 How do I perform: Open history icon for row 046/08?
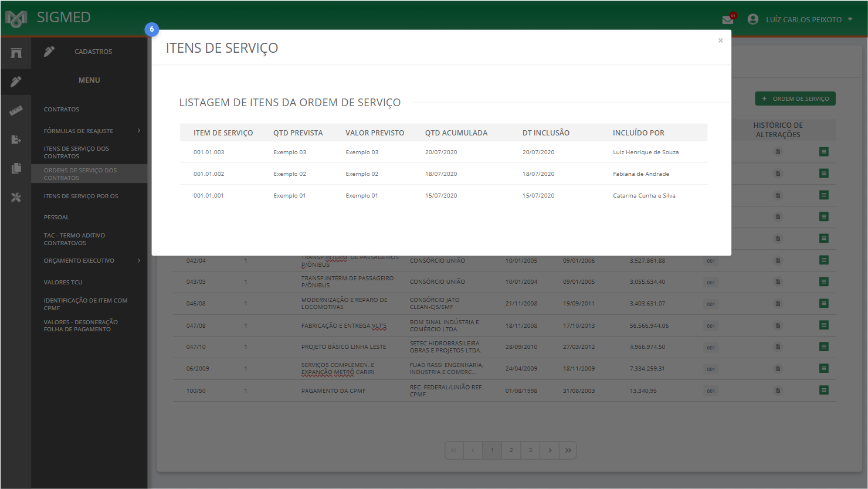point(778,304)
